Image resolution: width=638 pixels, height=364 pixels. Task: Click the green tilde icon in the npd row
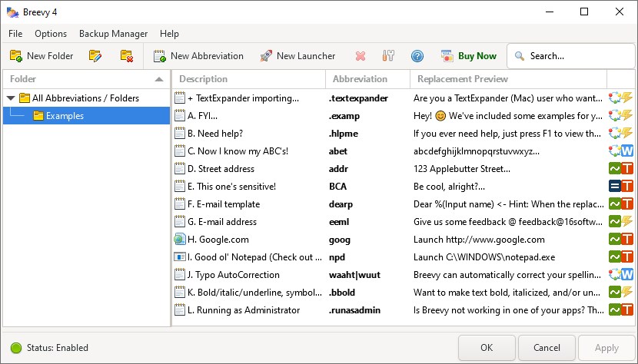615,257
